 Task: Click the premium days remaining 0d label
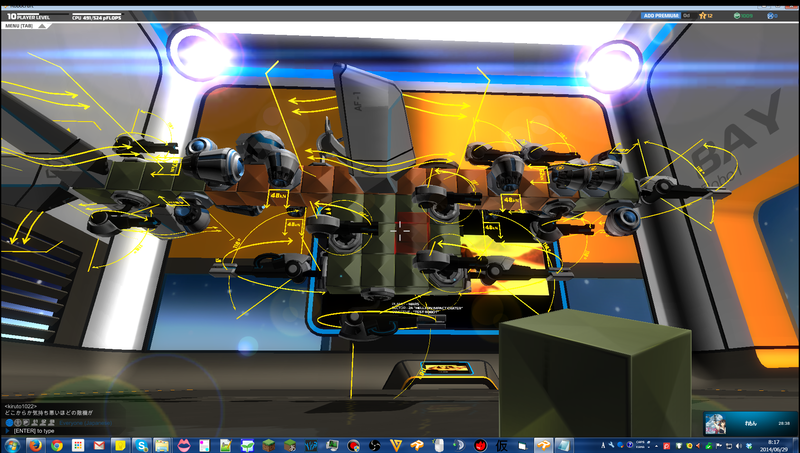[x=687, y=16]
